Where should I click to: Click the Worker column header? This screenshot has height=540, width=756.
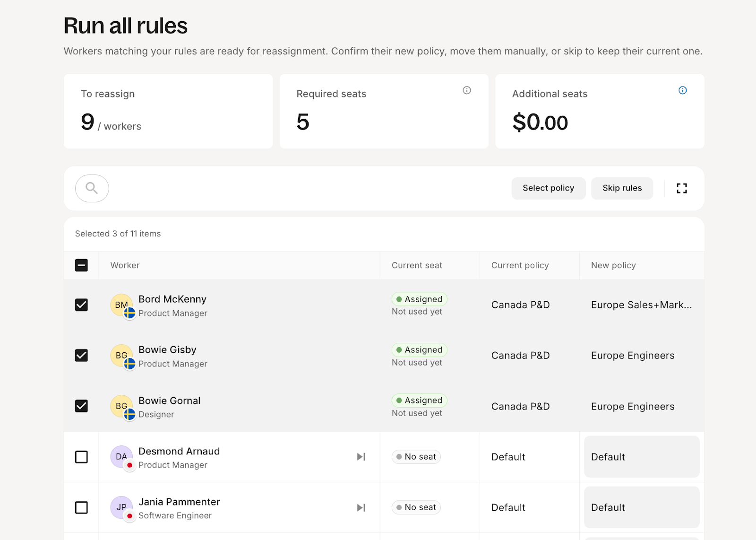pyautogui.click(x=125, y=265)
